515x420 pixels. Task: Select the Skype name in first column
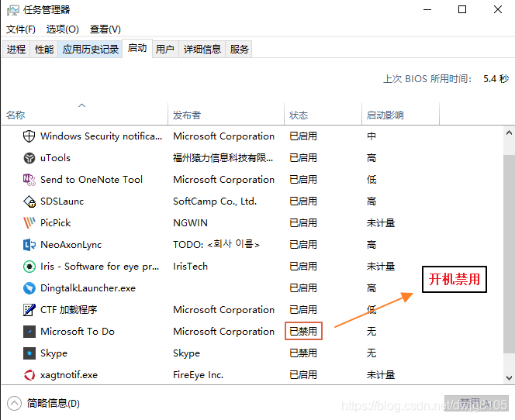[54, 353]
